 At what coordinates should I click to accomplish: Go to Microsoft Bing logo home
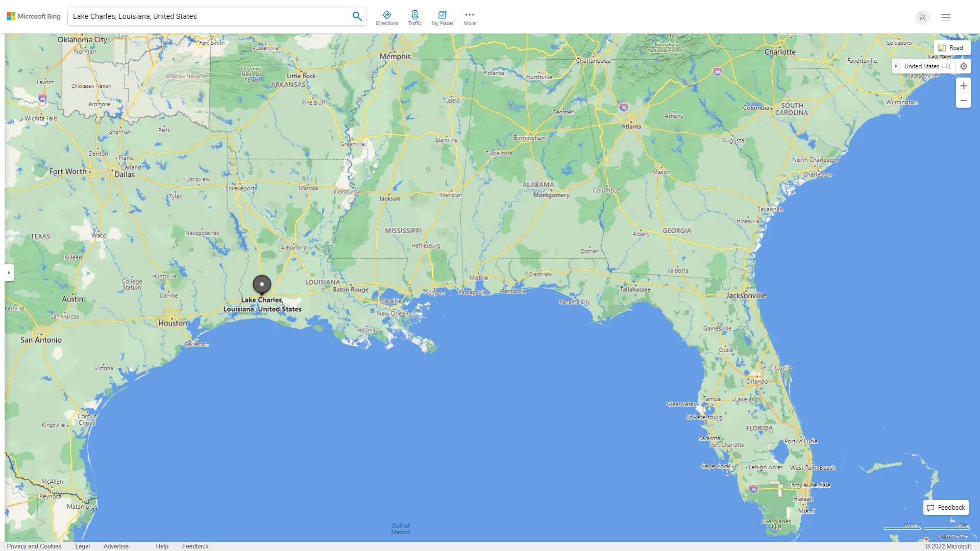tap(34, 16)
